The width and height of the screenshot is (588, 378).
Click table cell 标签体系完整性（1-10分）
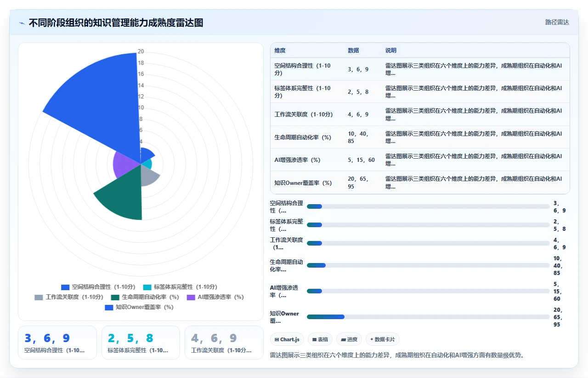[307, 92]
